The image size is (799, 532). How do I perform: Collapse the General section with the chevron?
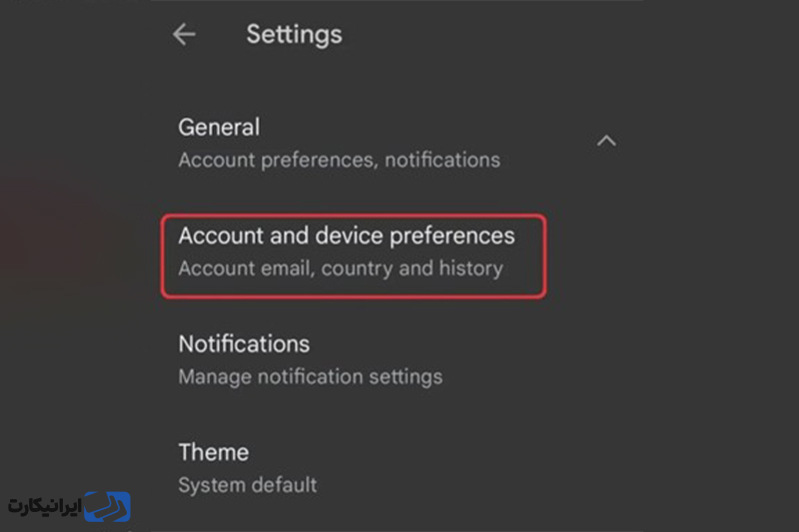click(x=606, y=141)
